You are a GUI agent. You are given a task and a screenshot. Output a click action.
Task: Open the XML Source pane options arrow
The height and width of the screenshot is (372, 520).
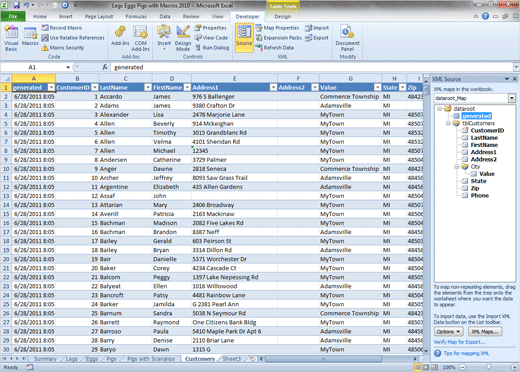pyautogui.click(x=507, y=79)
